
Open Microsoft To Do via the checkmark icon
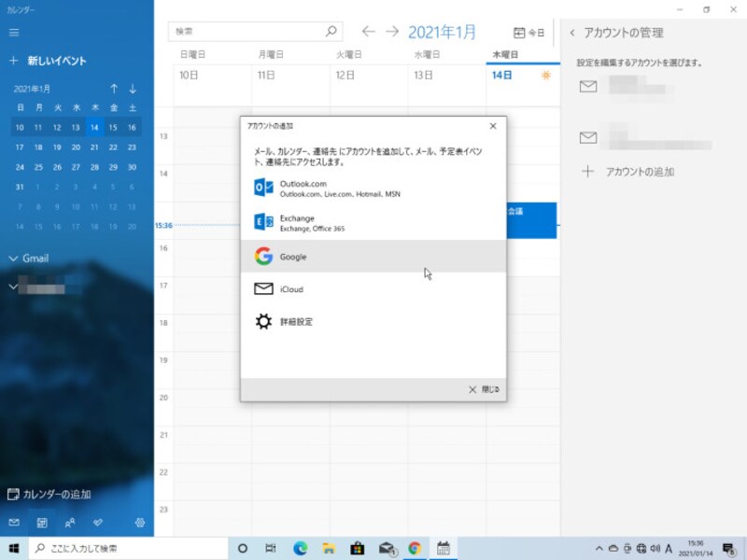click(x=98, y=523)
